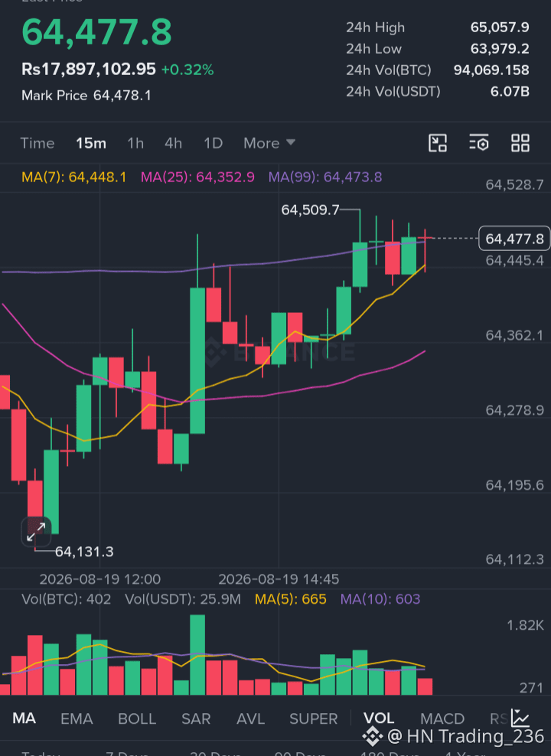
Task: Click the MA(99) value label
Action: (325, 177)
